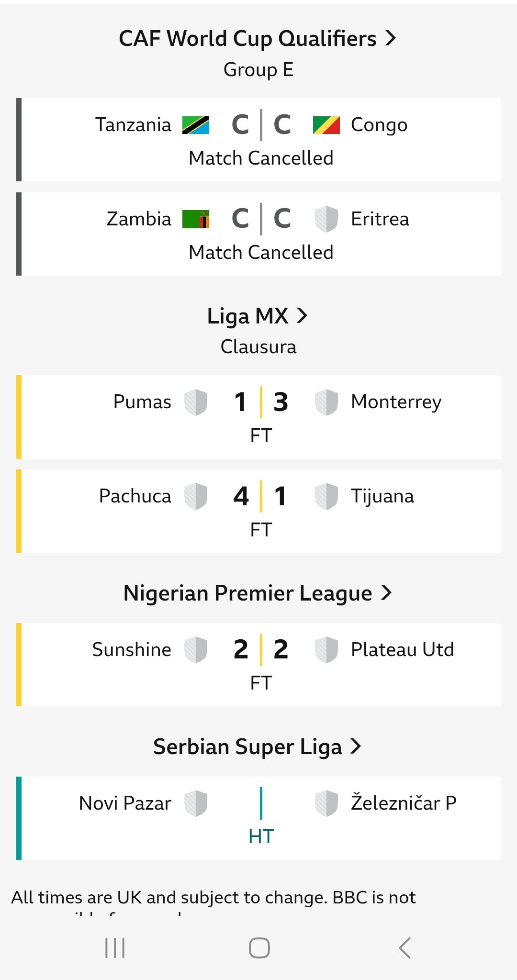This screenshot has height=980, width=517.
Task: Tap the Pachuca team shield badge
Action: coord(196,496)
